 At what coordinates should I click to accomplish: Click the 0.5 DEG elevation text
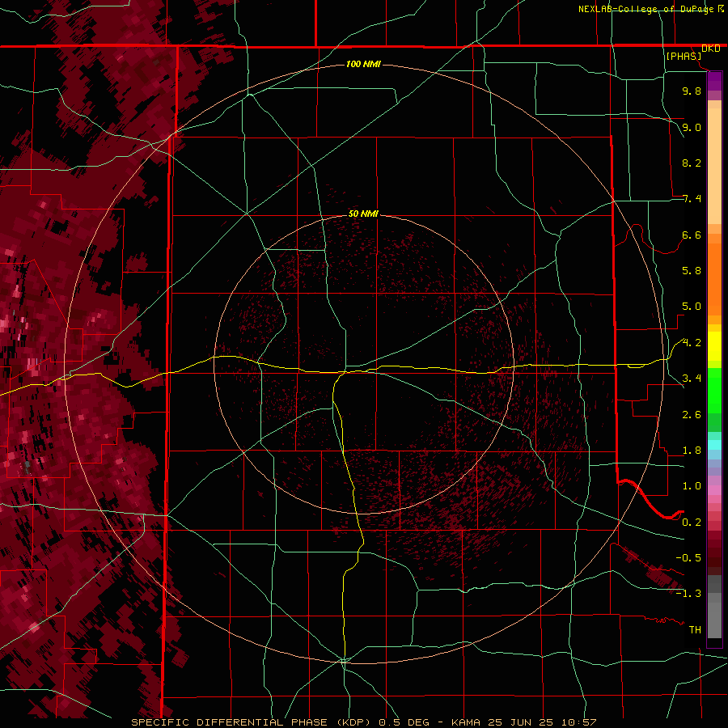(404, 722)
